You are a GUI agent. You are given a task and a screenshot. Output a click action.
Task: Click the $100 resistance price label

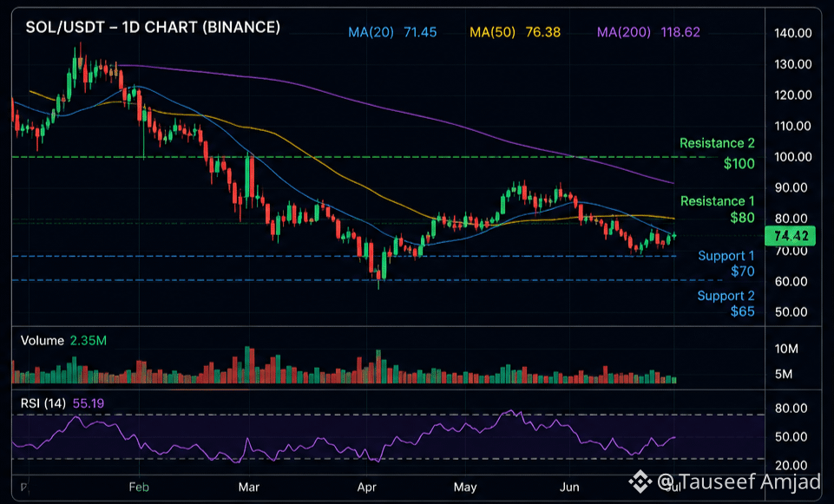click(739, 164)
